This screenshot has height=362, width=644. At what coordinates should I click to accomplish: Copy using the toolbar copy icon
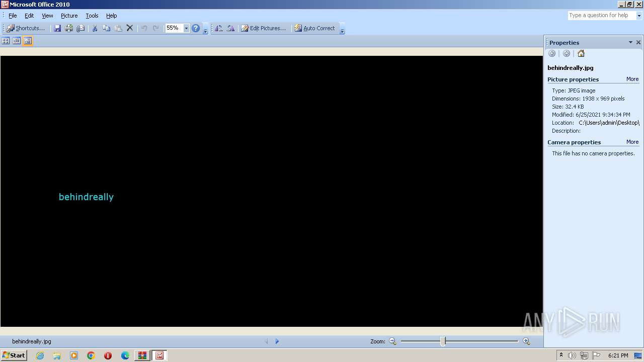106,28
